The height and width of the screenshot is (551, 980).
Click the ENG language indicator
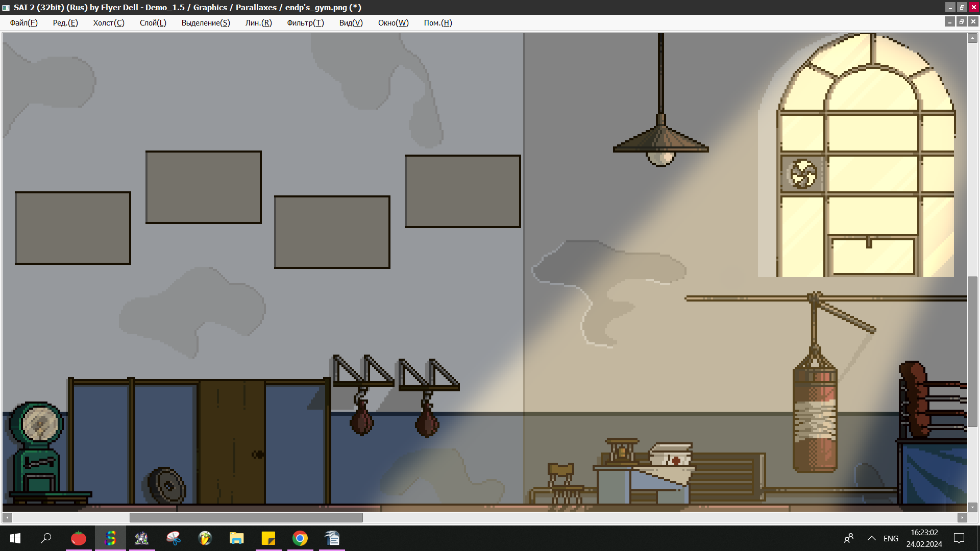pyautogui.click(x=891, y=538)
